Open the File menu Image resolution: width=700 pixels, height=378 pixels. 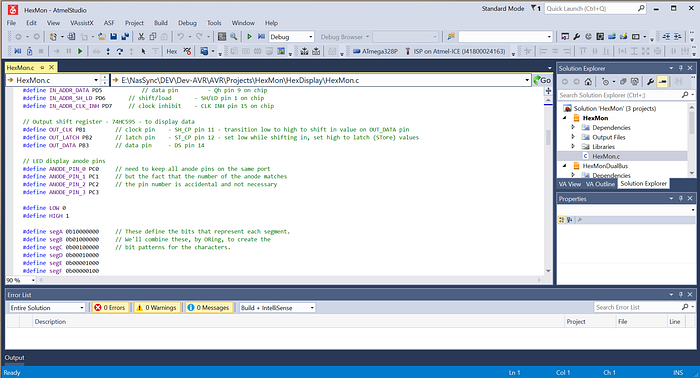click(11, 23)
